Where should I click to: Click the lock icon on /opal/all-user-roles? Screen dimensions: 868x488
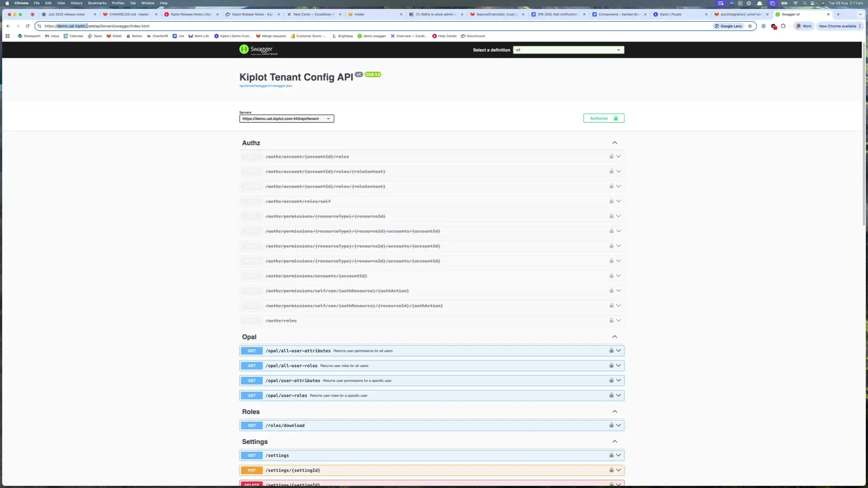[x=611, y=366]
